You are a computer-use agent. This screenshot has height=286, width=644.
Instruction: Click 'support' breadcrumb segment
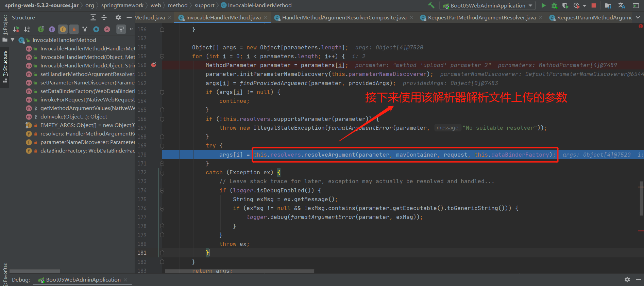tap(205, 5)
